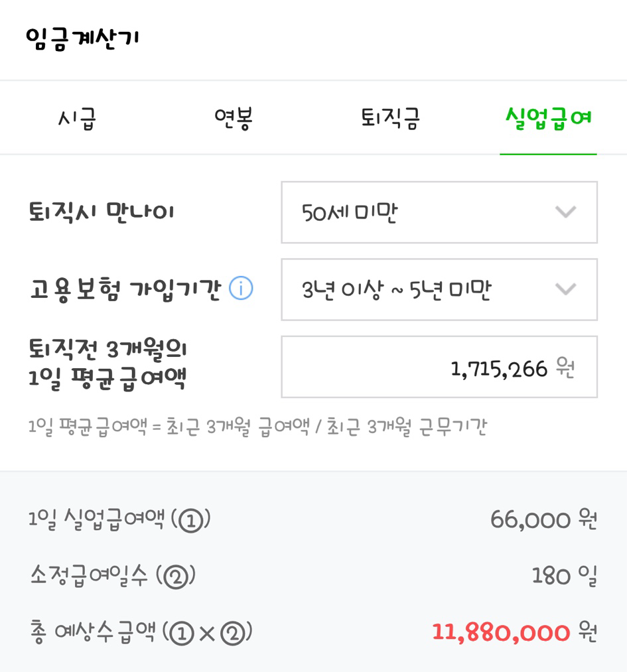Click the 소정급여일수 (②) result label
This screenshot has height=672, width=627.
click(x=112, y=576)
